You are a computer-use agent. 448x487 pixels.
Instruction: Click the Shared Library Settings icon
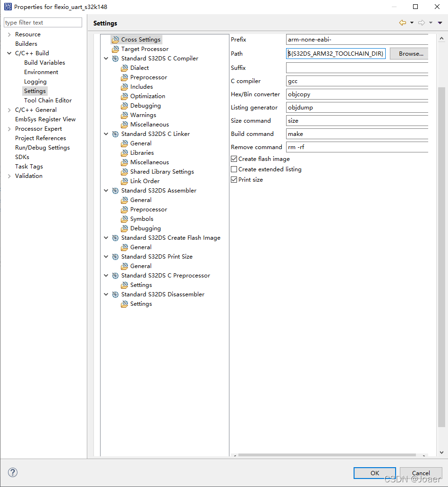(x=124, y=172)
